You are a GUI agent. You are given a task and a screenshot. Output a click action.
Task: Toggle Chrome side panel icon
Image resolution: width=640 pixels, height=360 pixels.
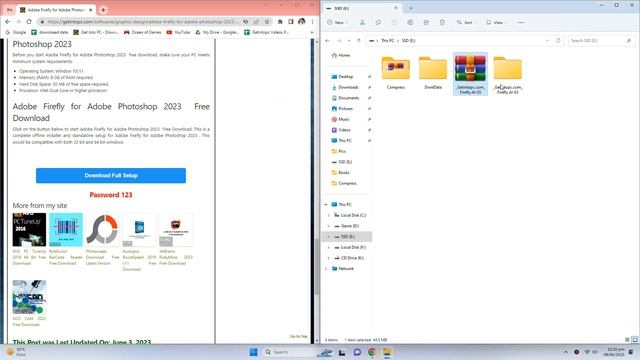coord(291,22)
